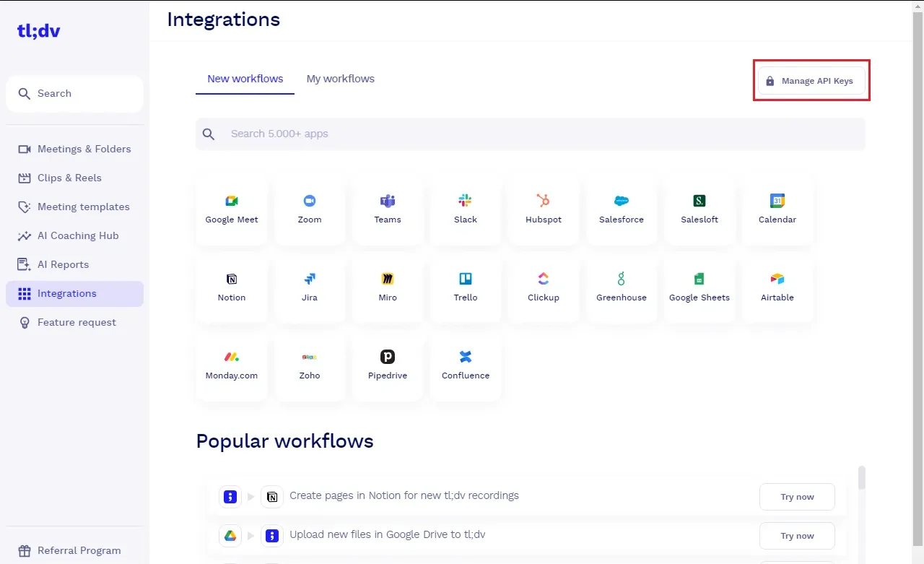Choose the Monday.com integration
Viewport: 924px width, 564px height.
pyautogui.click(x=232, y=365)
